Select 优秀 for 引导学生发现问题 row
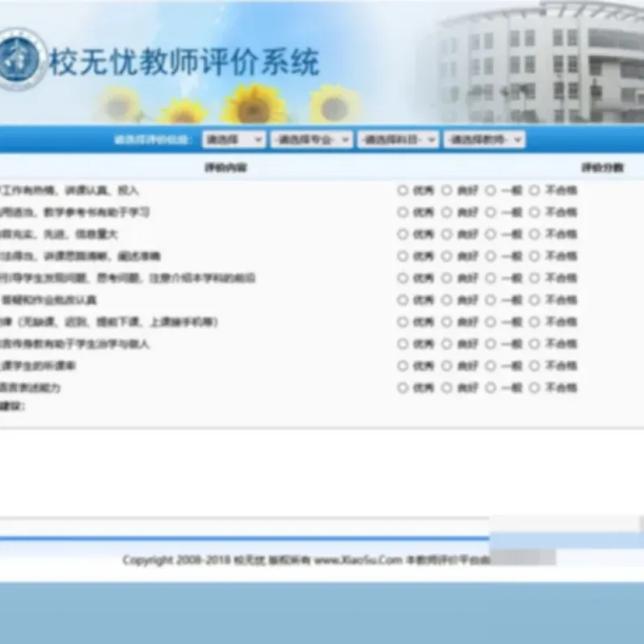Screen dimensions: 644x644 pyautogui.click(x=402, y=278)
